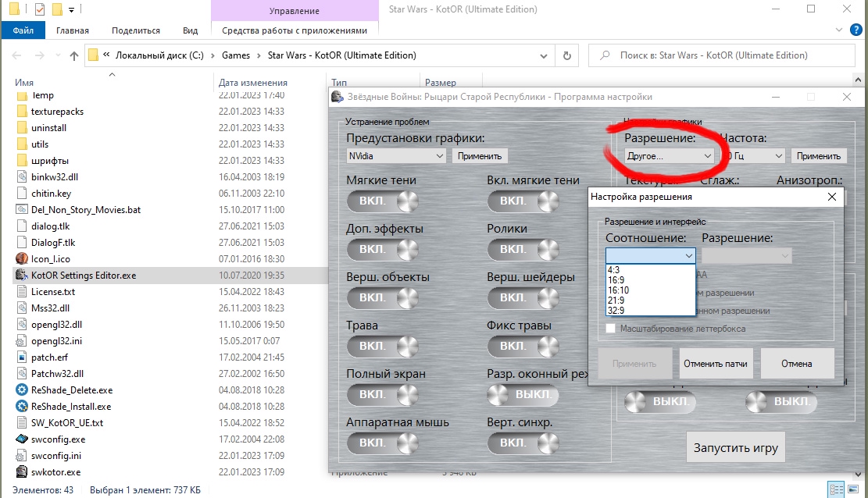Click the patch.erf file icon
This screenshot has height=498, width=868.
click(x=22, y=357)
